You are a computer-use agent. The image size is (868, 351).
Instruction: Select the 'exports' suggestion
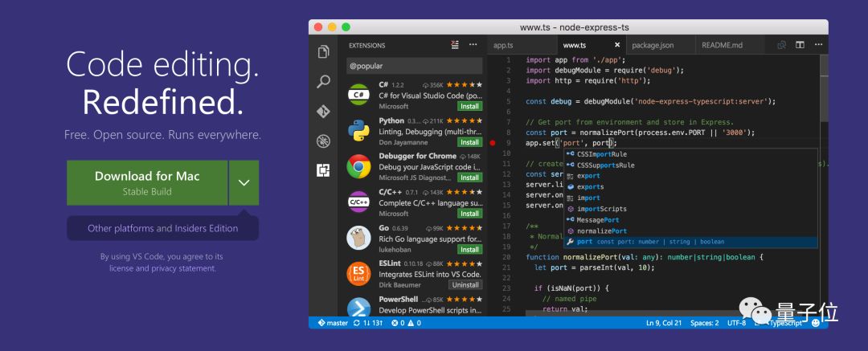tap(690, 187)
